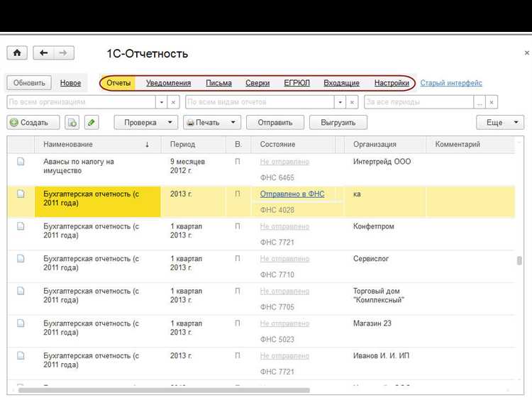Image resolution: width=532 pixels, height=400 pixels.
Task: Go to the home page icon
Action: [17, 53]
